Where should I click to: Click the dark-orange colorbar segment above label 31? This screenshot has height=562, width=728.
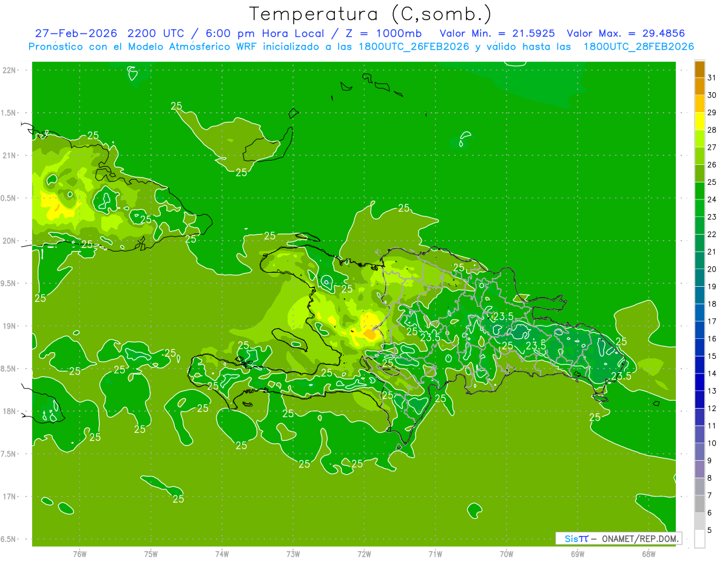tap(699, 69)
